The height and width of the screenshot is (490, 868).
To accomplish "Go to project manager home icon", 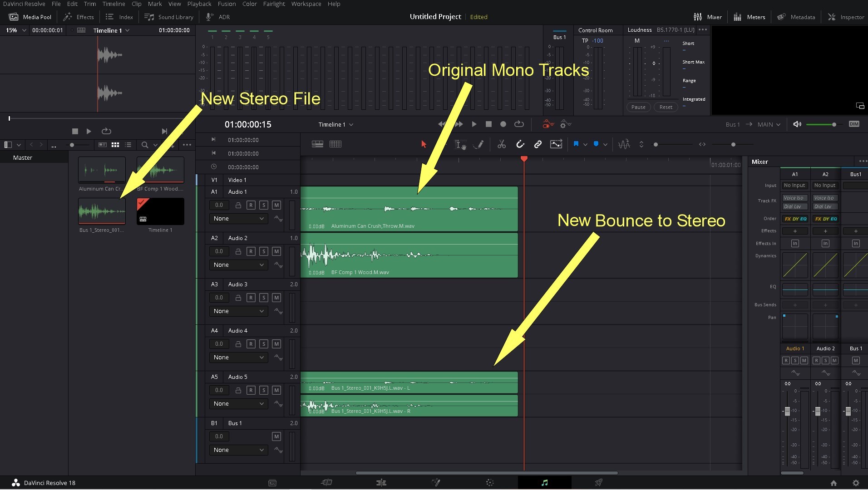I will tap(833, 483).
